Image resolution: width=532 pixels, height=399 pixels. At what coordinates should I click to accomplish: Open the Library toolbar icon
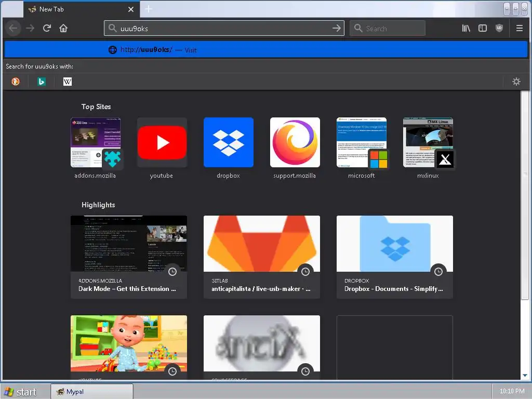coord(466,28)
